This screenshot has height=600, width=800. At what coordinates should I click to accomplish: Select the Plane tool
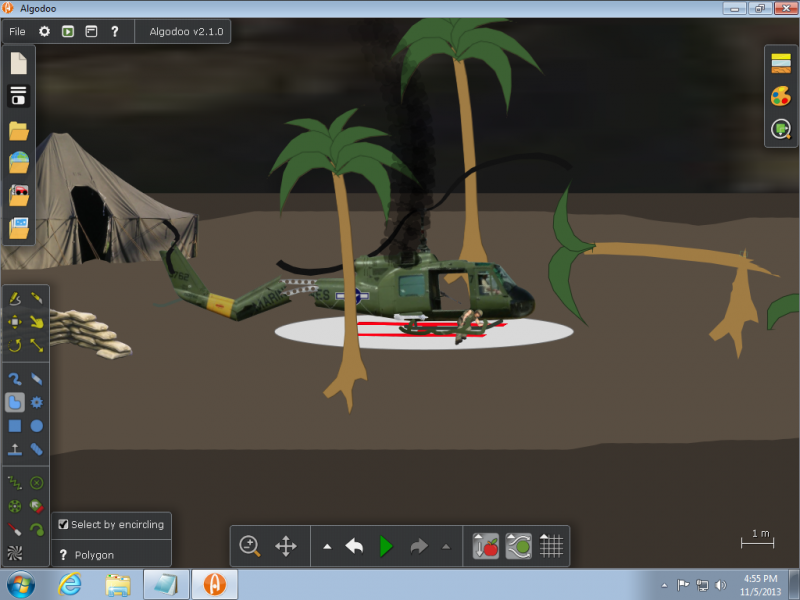tap(15, 449)
